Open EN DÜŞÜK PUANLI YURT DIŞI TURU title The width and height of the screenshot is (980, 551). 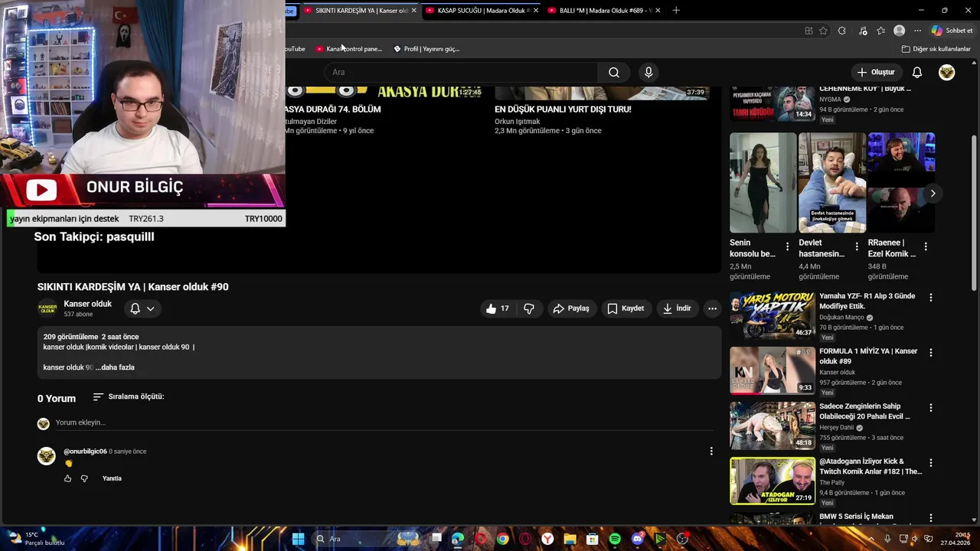tap(563, 109)
